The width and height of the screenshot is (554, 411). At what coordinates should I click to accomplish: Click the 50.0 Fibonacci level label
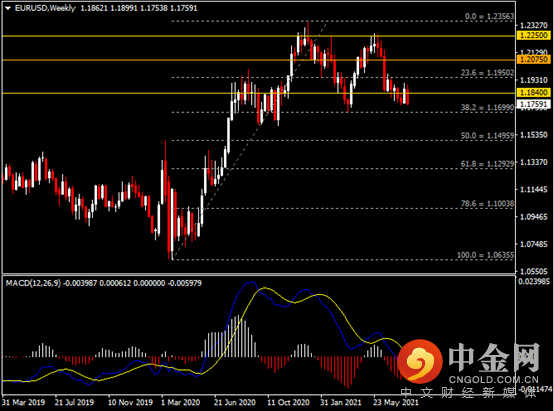coord(487,135)
